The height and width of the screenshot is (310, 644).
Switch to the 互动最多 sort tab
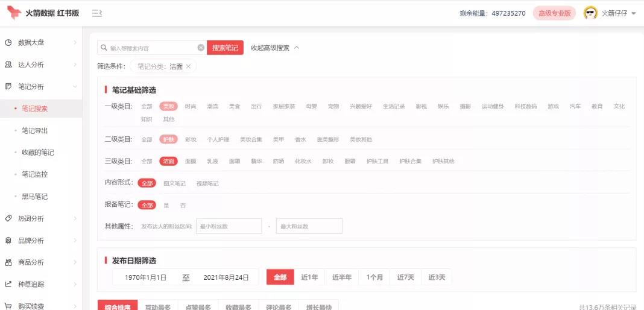[158, 306]
